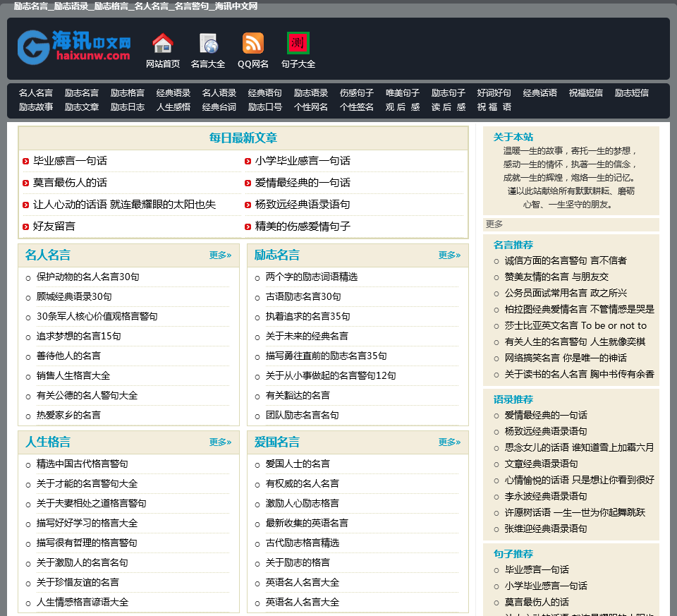Open 爱国人士的名言
This screenshot has width=677, height=616.
click(298, 464)
